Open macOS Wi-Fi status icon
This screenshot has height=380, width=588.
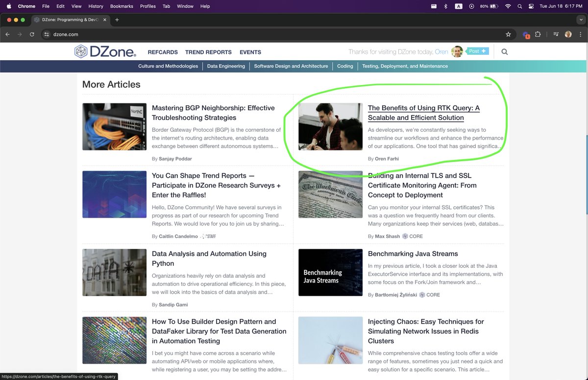coord(508,6)
